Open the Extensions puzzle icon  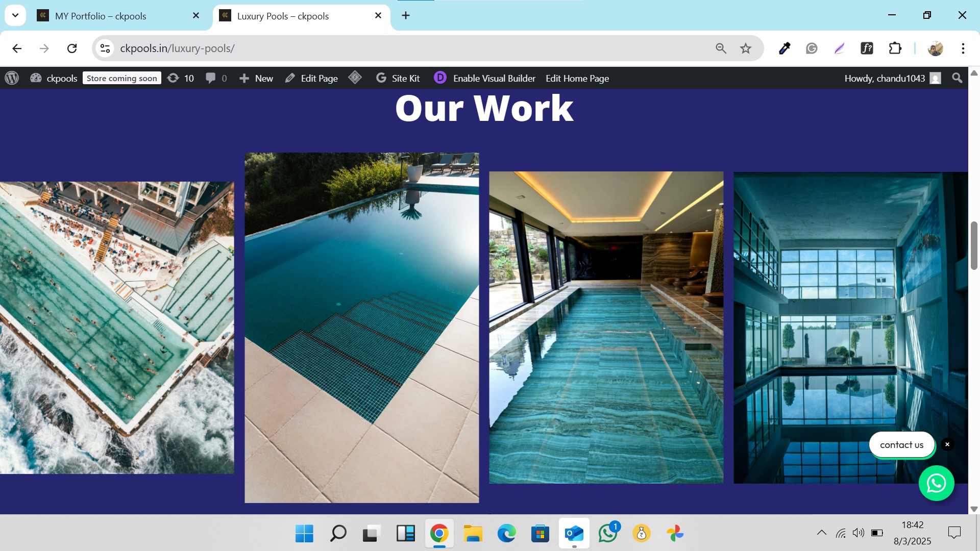(x=895, y=48)
